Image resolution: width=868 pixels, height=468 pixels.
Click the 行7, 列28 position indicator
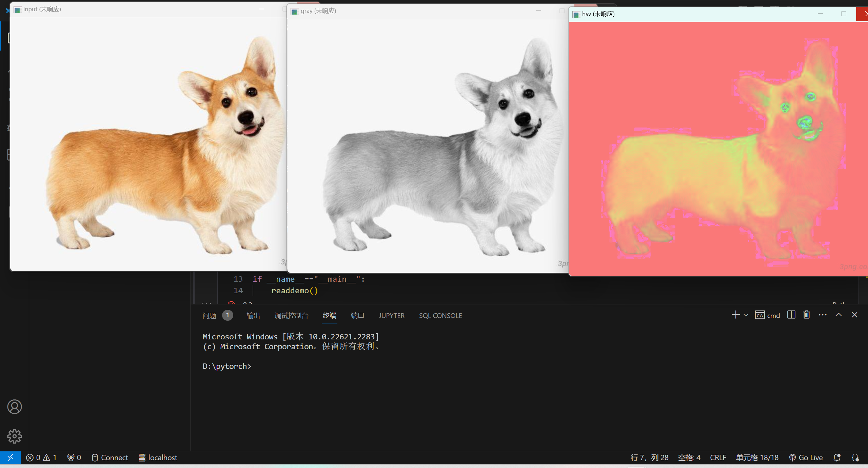click(649, 457)
